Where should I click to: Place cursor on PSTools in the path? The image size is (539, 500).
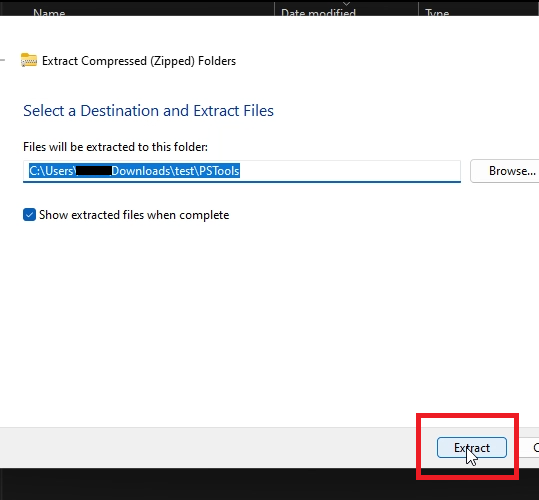point(219,171)
